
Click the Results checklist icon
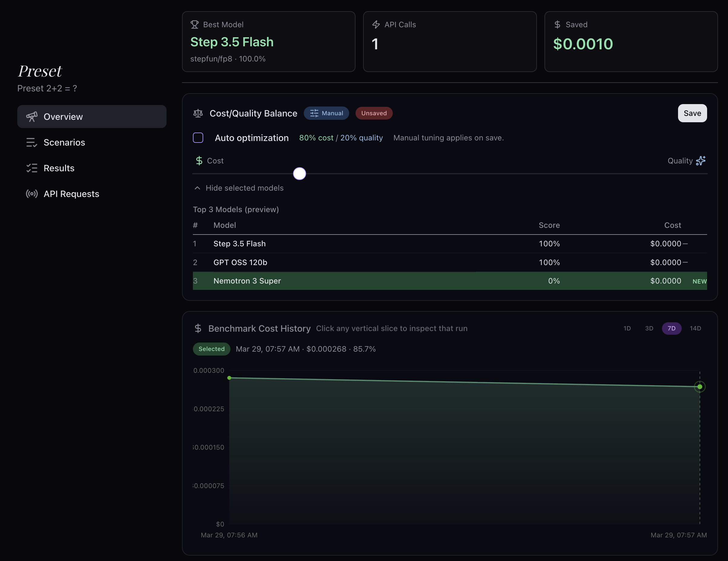32,168
